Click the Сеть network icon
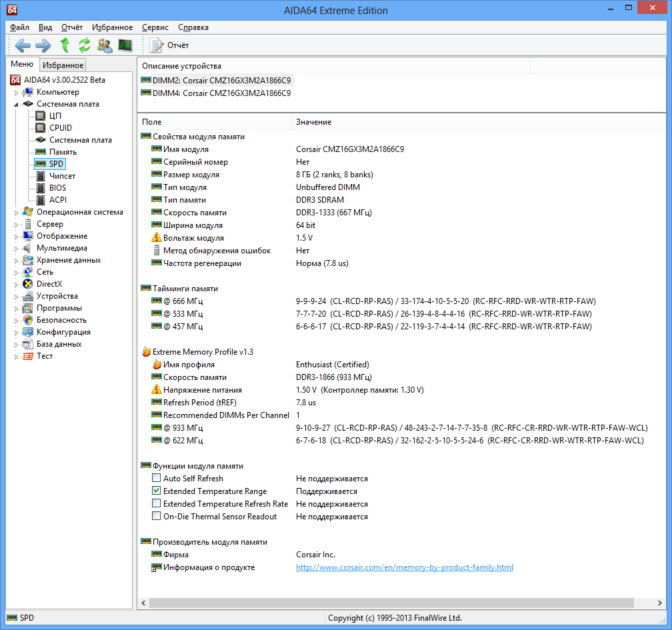 point(28,272)
